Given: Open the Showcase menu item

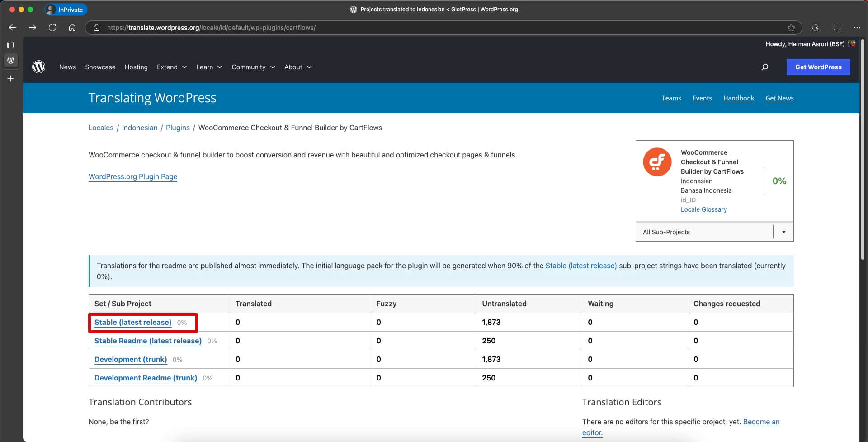Looking at the screenshot, I should pyautogui.click(x=100, y=67).
